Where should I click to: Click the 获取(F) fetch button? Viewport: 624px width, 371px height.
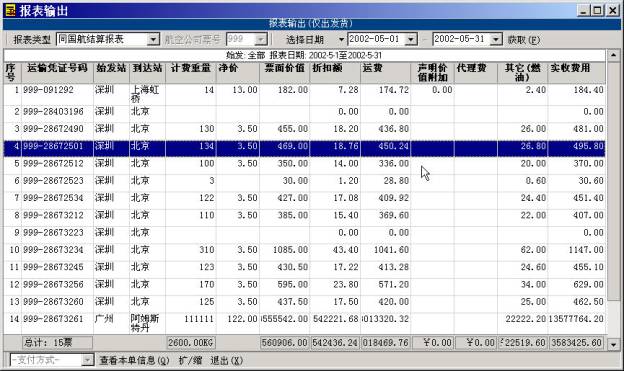pos(524,40)
